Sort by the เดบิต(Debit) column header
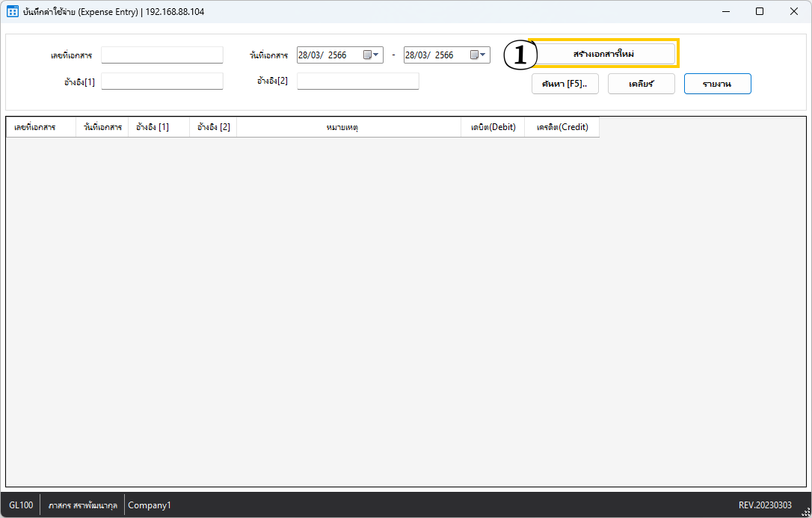The width and height of the screenshot is (812, 518). [x=492, y=128]
